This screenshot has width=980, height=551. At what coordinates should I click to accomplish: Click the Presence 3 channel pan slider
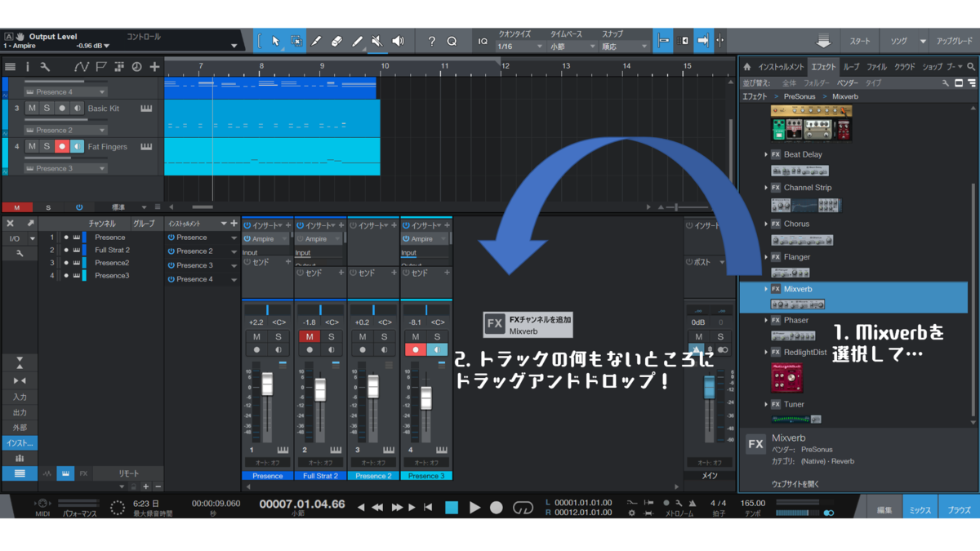point(426,310)
